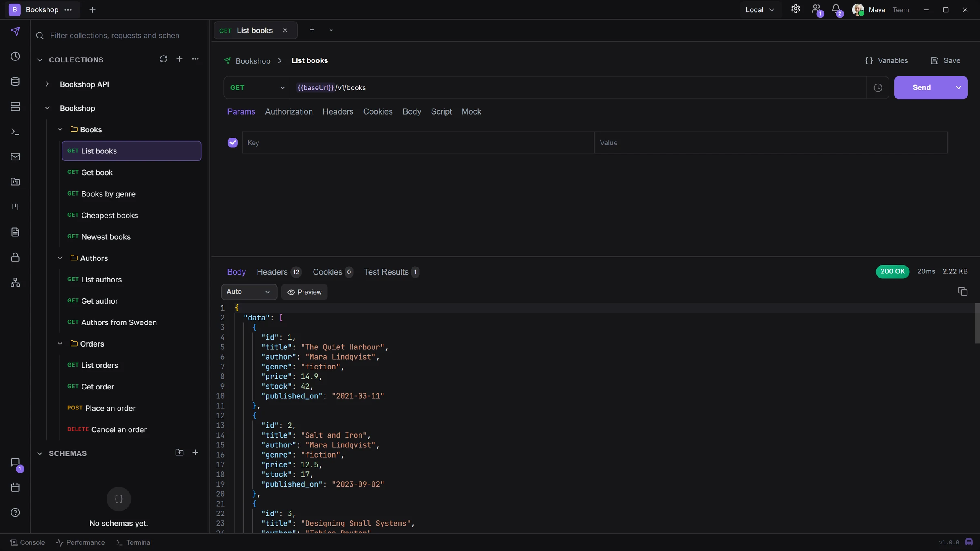980x551 pixels.
Task: Open the collections more options menu
Action: pos(195,59)
